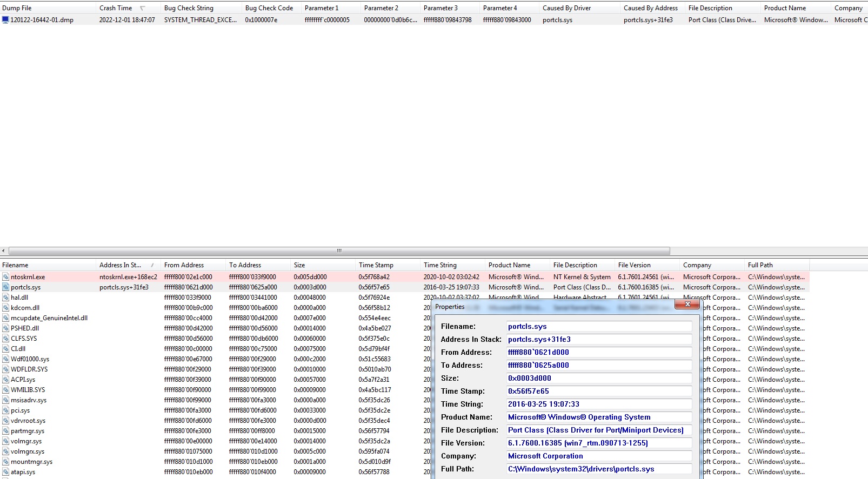Sort drivers by Time Stamp header
This screenshot has height=479, width=868.
point(388,265)
